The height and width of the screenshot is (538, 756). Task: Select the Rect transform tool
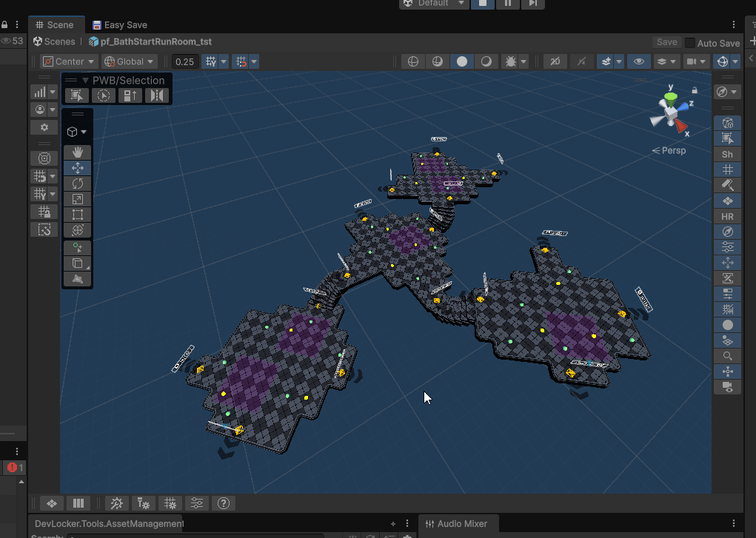pyautogui.click(x=78, y=215)
